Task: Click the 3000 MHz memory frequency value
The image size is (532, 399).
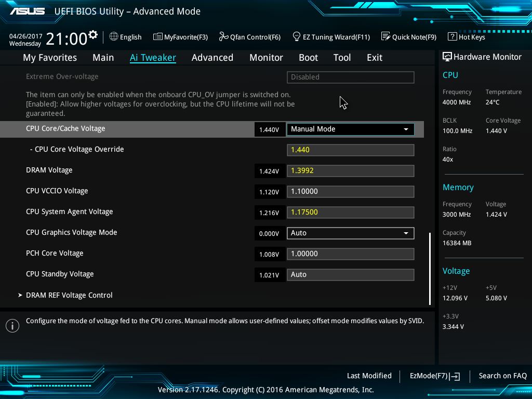Action: [456, 215]
